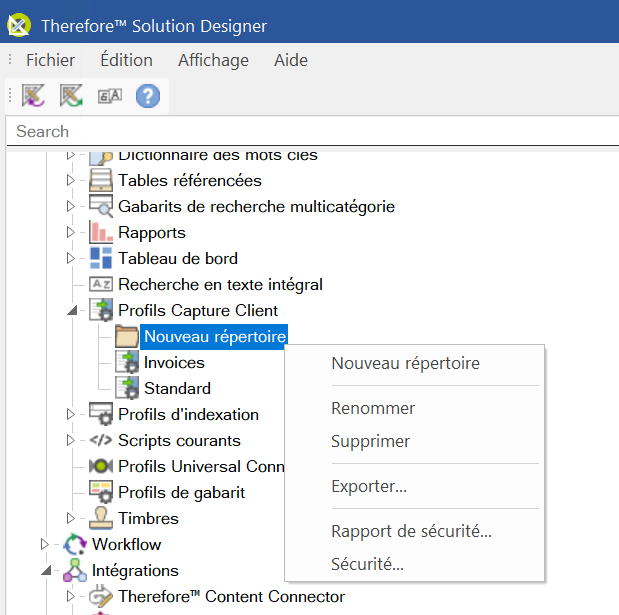Select the Invoices capture profile icon

(x=127, y=363)
